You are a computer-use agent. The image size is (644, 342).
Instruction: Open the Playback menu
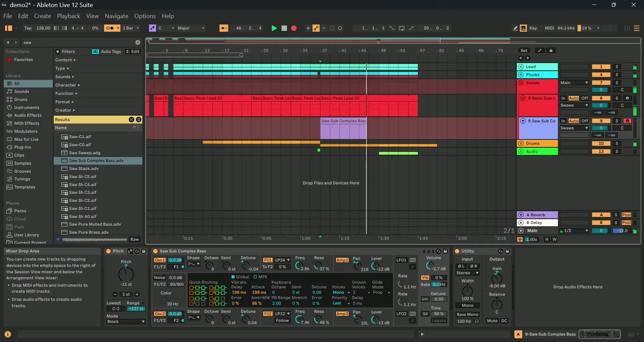click(x=68, y=16)
